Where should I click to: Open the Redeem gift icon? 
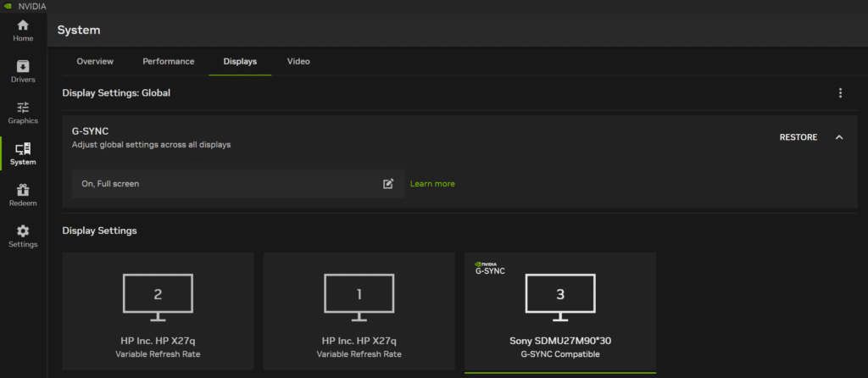[23, 190]
